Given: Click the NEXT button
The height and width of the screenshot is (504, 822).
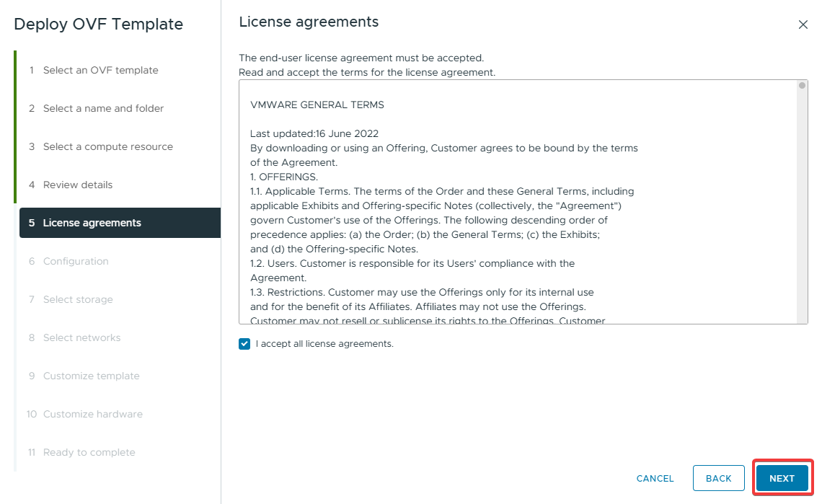Looking at the screenshot, I should [782, 478].
